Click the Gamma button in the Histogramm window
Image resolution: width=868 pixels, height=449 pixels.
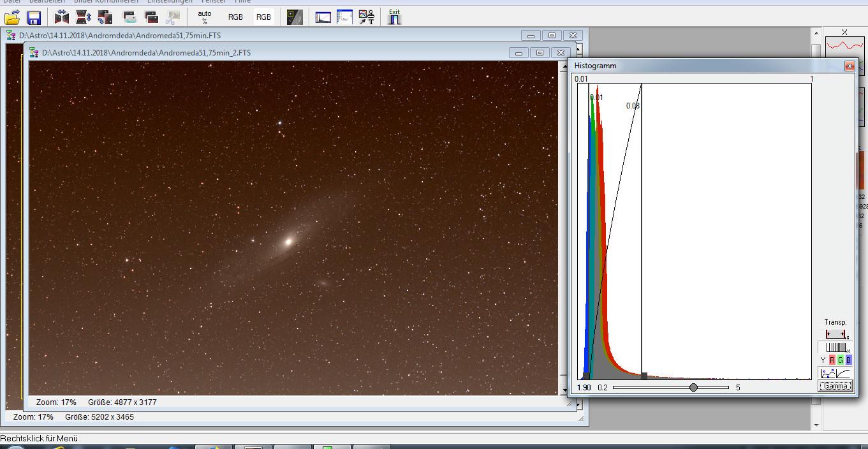pyautogui.click(x=835, y=386)
